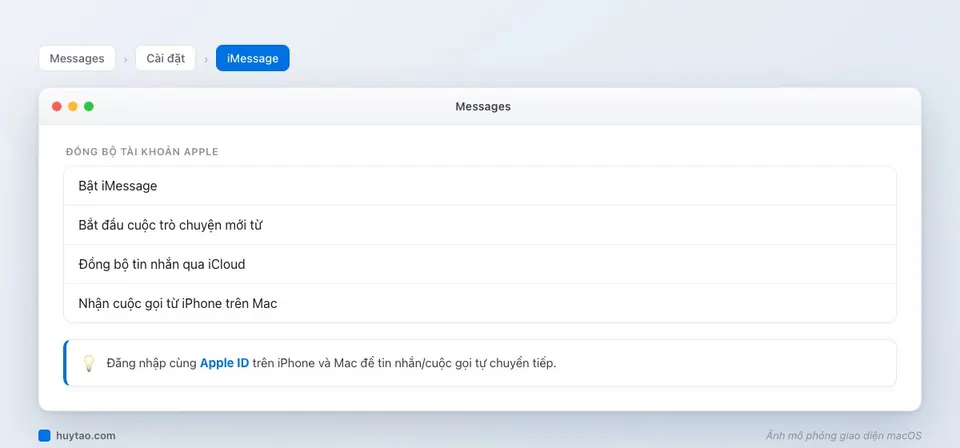Open Bắt đầu cuộc trò chuyện mới từ
The width and height of the screenshot is (960, 448).
[x=480, y=225]
